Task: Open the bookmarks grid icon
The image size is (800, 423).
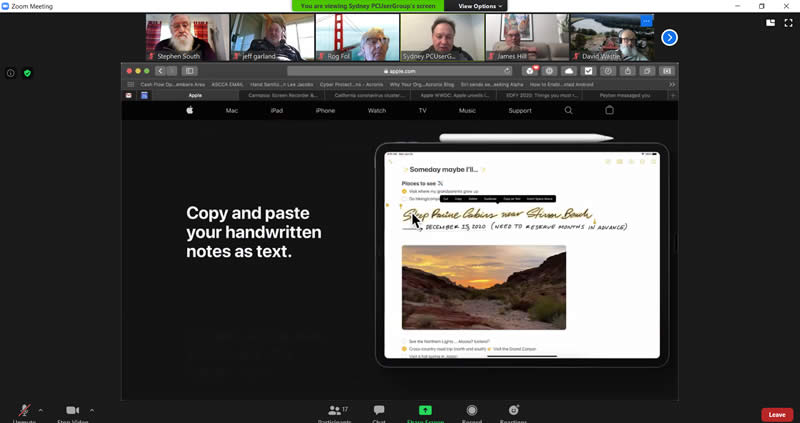Action: pyautogui.click(x=131, y=84)
